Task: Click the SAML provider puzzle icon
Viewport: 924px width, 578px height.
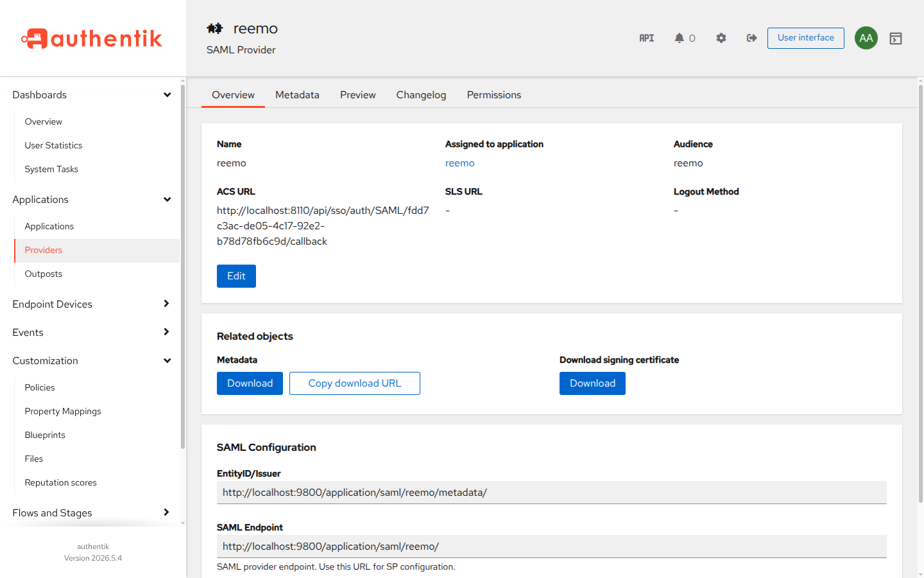Action: [215, 28]
